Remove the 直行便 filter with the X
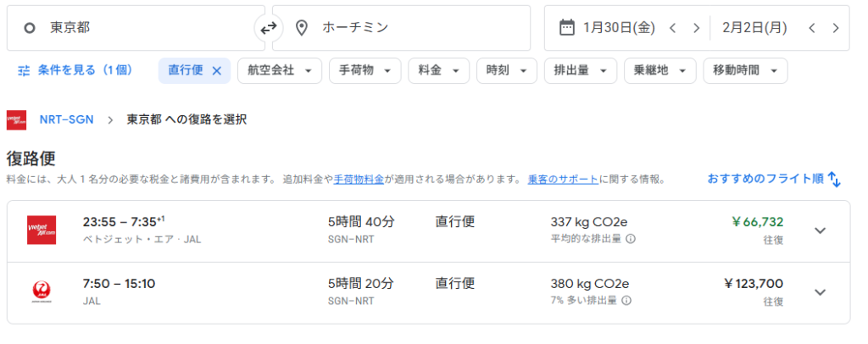868x344 pixels. point(216,70)
